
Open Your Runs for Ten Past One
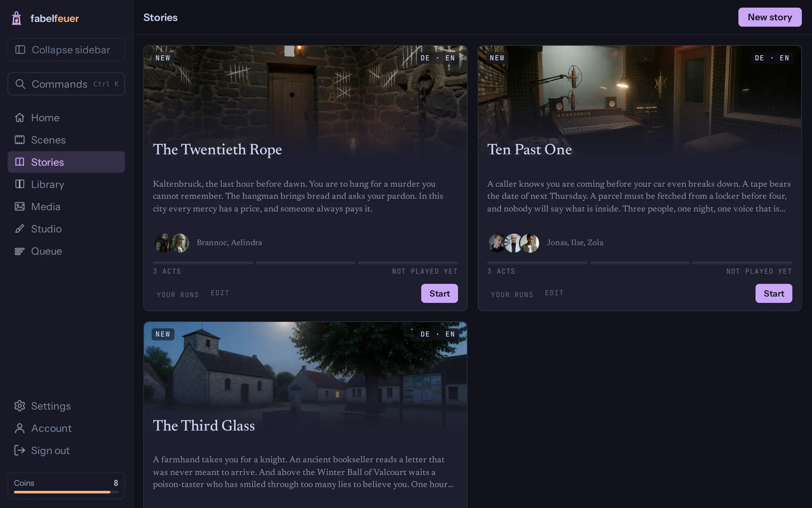pos(512,295)
